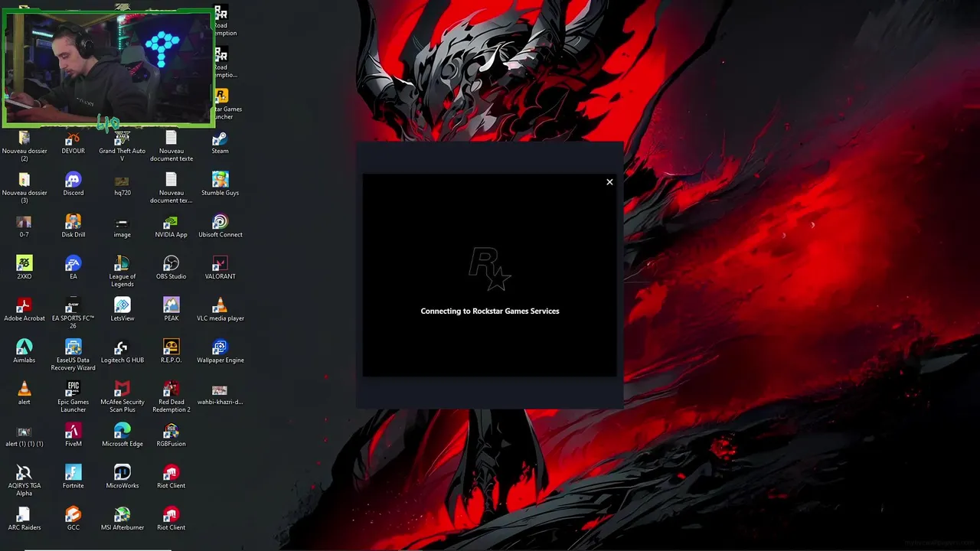Open EaseUS Data Recovery Wizard shortcut
This screenshot has height=551, width=980.
click(x=73, y=355)
